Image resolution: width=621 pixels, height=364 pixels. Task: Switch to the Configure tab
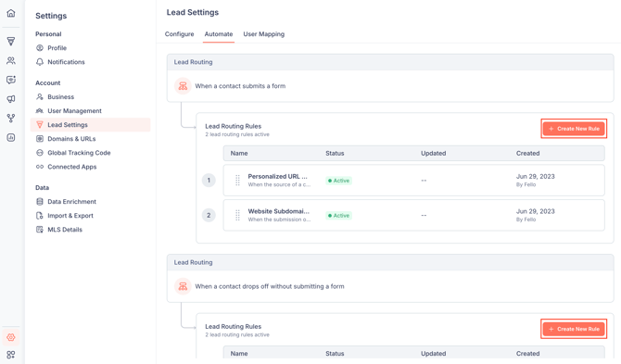pos(180,34)
